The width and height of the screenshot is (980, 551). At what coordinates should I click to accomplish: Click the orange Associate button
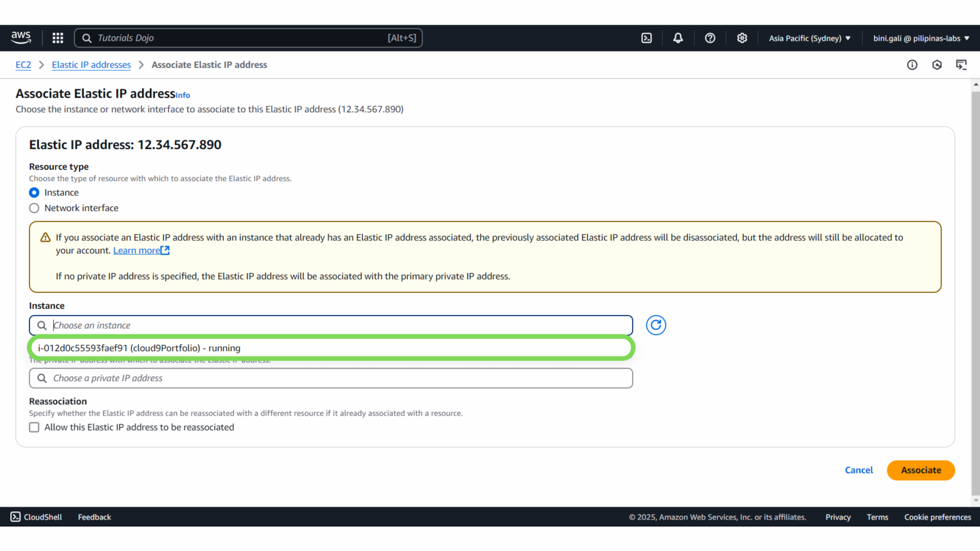click(921, 470)
